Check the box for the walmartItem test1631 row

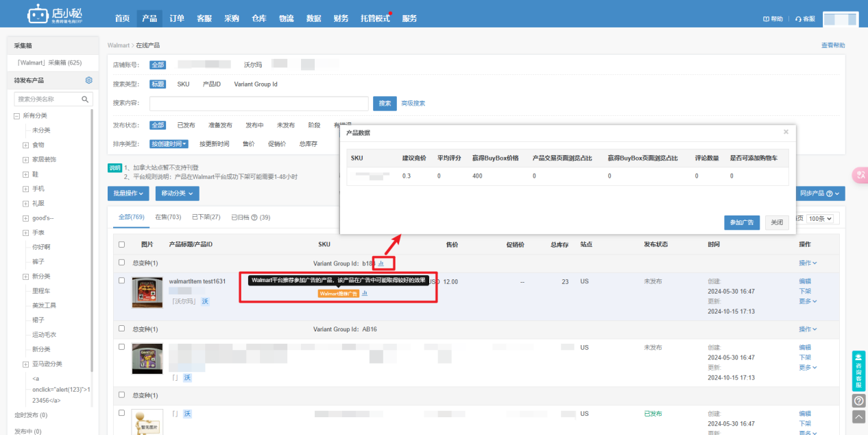pyautogui.click(x=121, y=281)
